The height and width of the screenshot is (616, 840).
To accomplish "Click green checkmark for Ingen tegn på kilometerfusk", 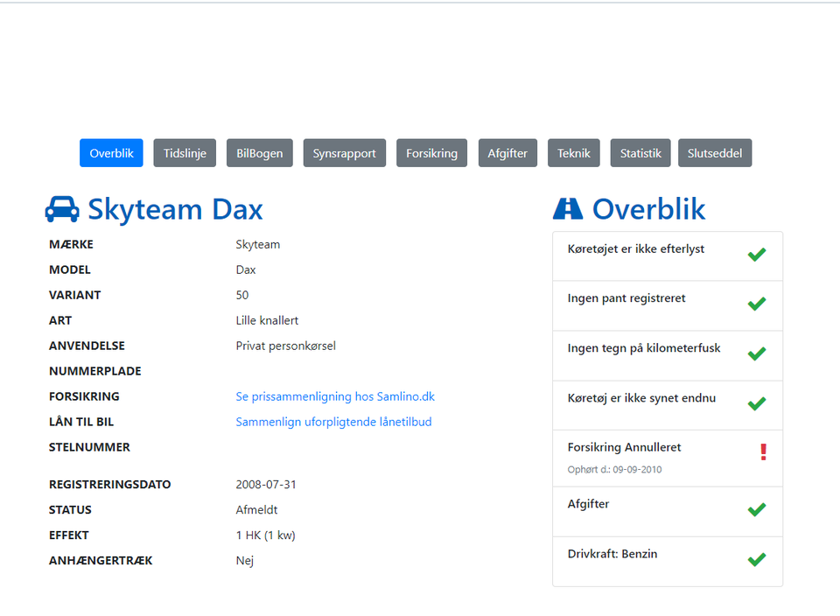I will [x=757, y=353].
